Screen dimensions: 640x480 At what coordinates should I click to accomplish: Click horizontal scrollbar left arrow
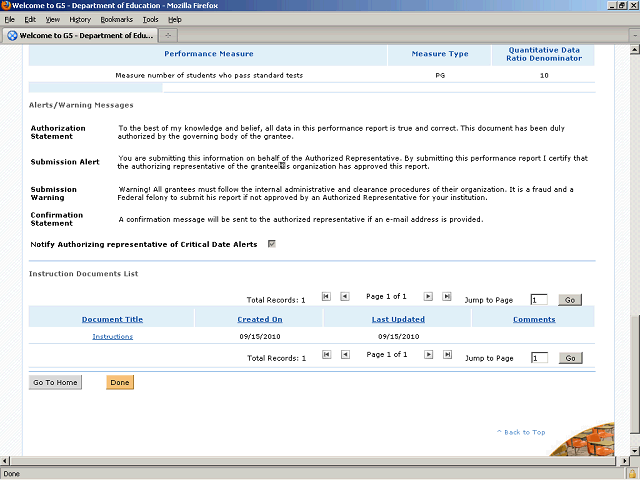(4, 461)
